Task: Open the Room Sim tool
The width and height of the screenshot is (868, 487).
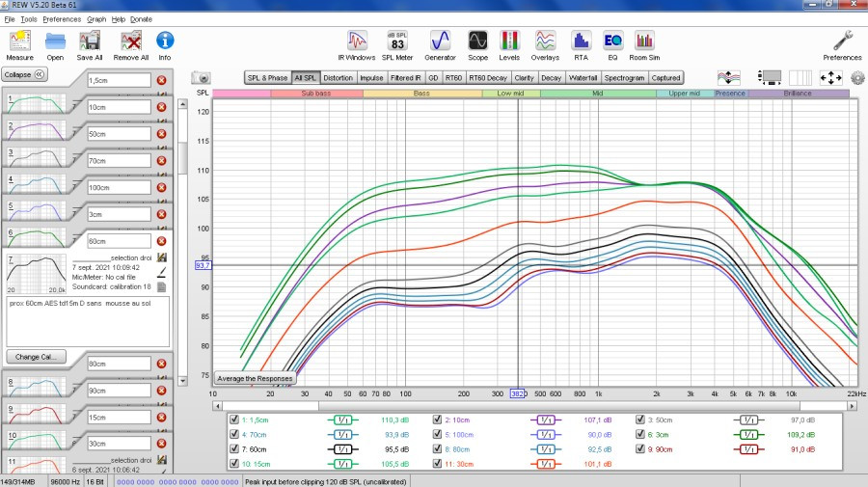Action: (x=644, y=41)
